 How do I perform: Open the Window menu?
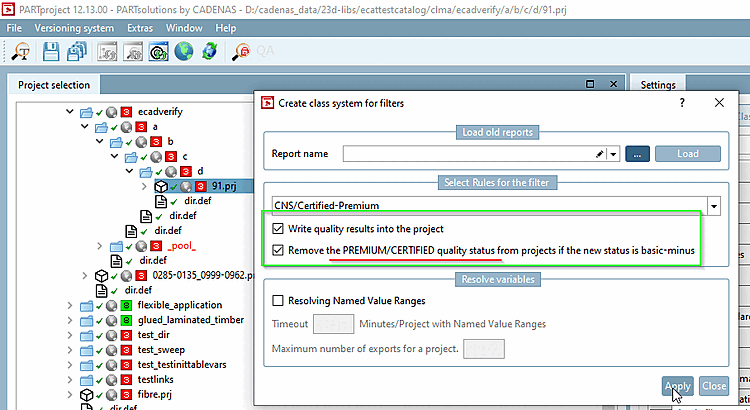(184, 28)
